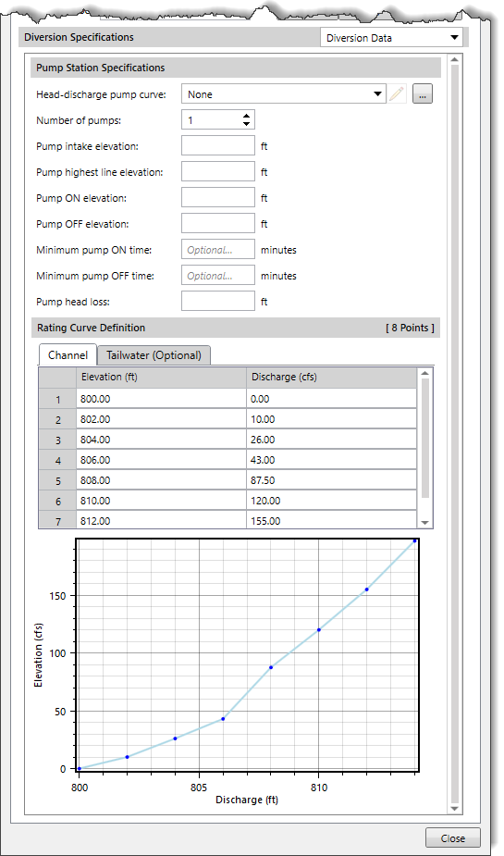
Task: Select row 7 header in rating table
Action: [x=58, y=521]
